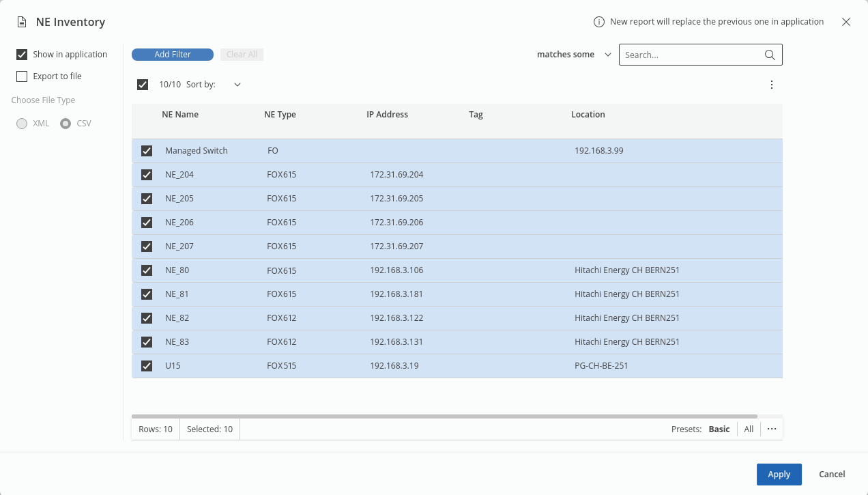Toggle the select-all 10/10 checkbox
The height and width of the screenshot is (495, 868).
pyautogui.click(x=143, y=85)
